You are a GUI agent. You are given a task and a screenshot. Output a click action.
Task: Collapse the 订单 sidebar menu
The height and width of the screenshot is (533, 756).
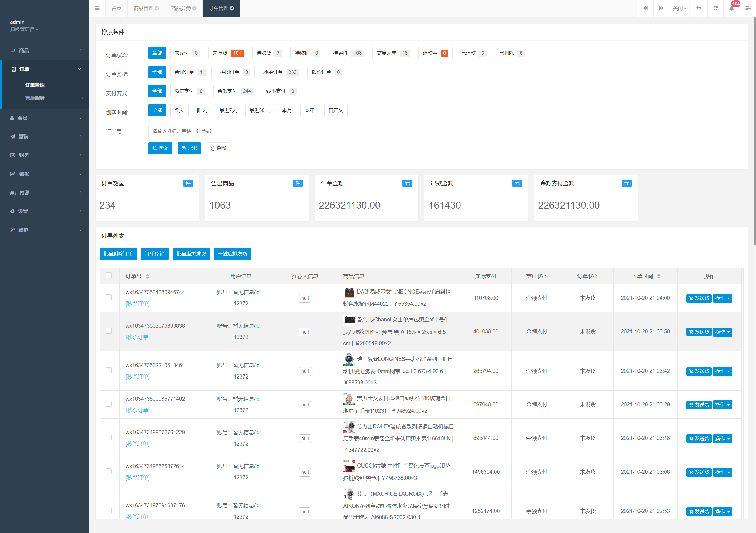(x=44, y=69)
